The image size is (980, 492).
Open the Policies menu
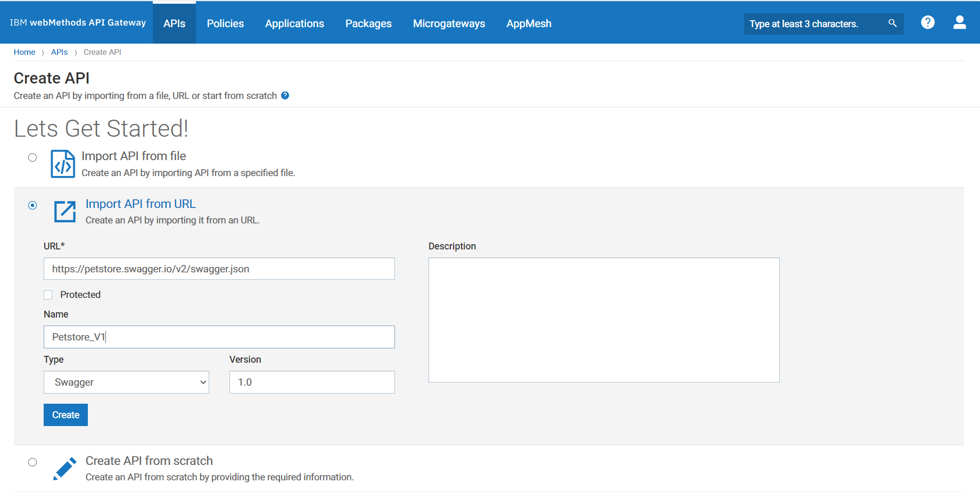coord(225,23)
